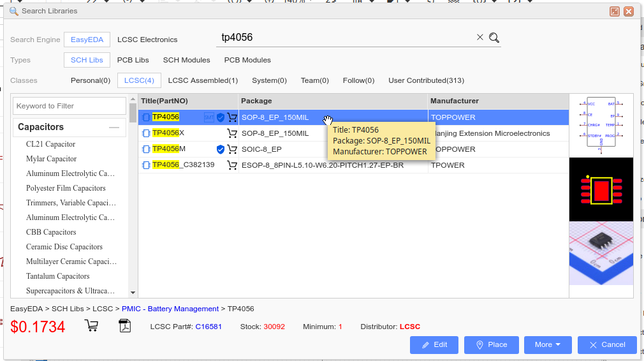The width and height of the screenshot is (644, 361).
Task: Open LCSC part number C16581 link
Action: pos(209,327)
